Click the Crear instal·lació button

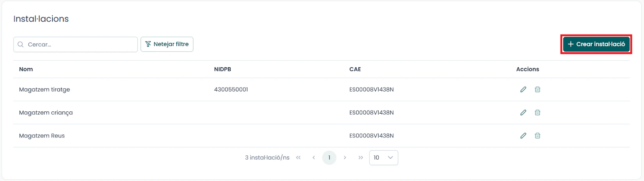(596, 44)
